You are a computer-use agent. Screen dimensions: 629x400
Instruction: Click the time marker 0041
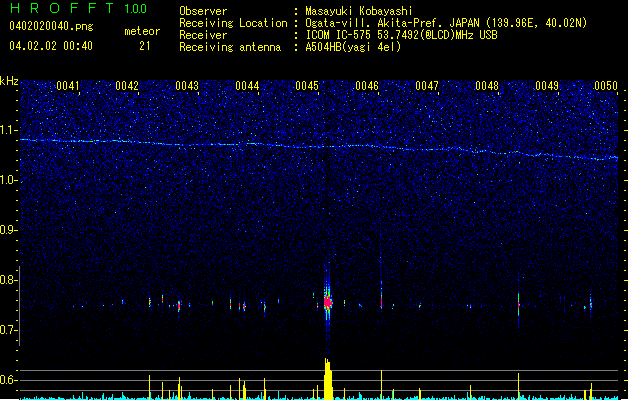click(67, 86)
